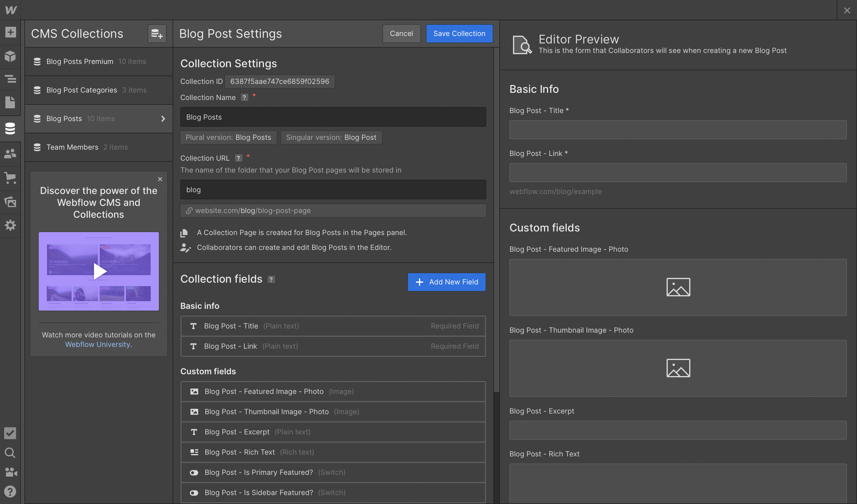Open the Search magnifier icon in sidebar
857x504 pixels.
(x=10, y=452)
